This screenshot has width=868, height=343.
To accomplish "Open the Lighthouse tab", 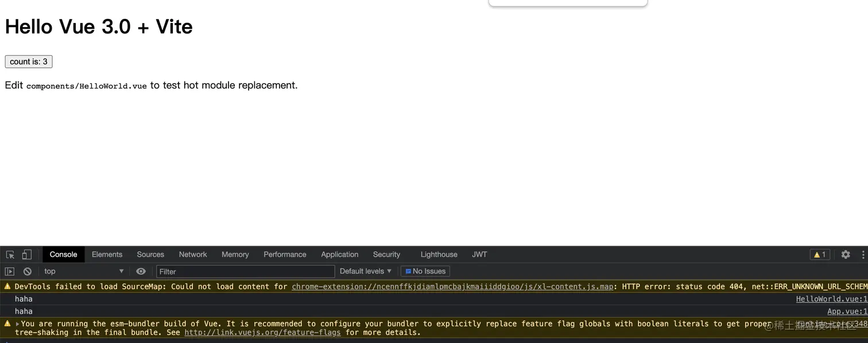I will click(439, 255).
